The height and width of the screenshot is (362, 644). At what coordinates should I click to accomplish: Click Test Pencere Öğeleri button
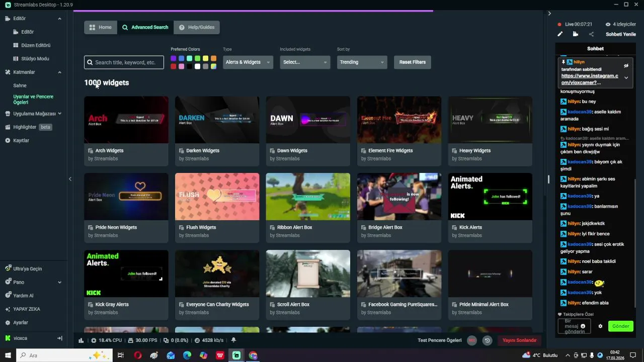440,340
